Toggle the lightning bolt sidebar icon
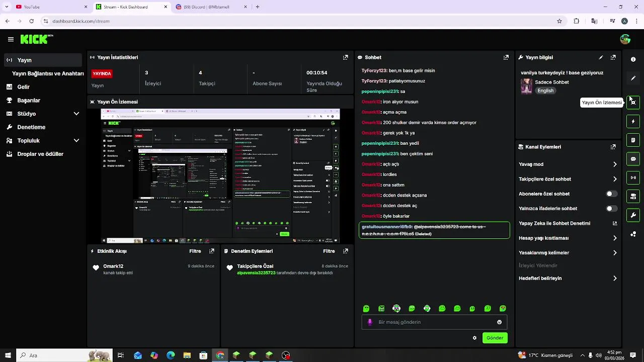The width and height of the screenshot is (644, 362). coord(633,121)
